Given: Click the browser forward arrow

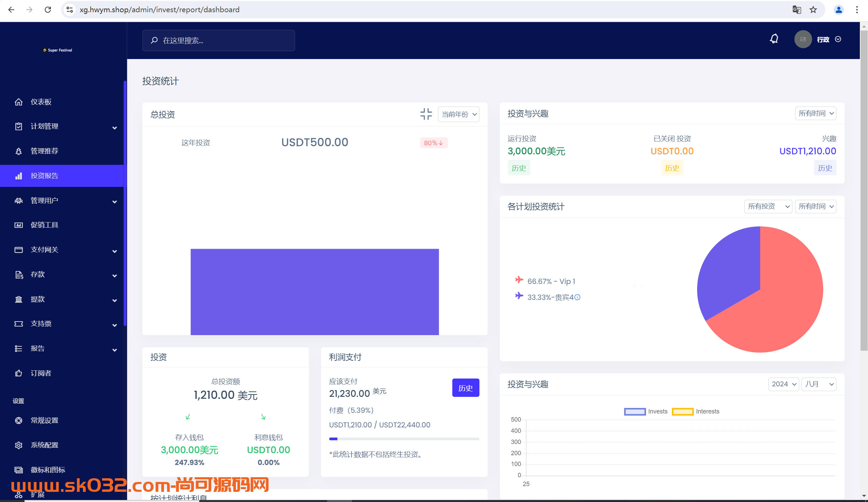Looking at the screenshot, I should tap(29, 9).
